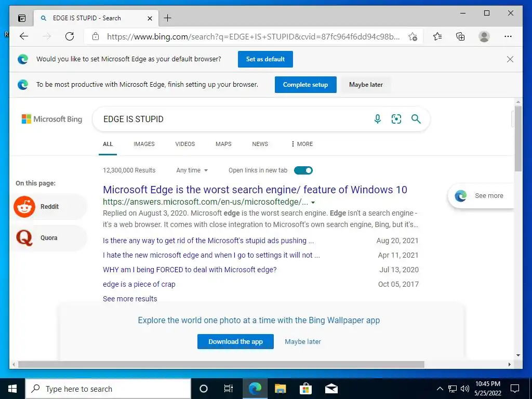Open edge is a piece of crap link

(139, 284)
